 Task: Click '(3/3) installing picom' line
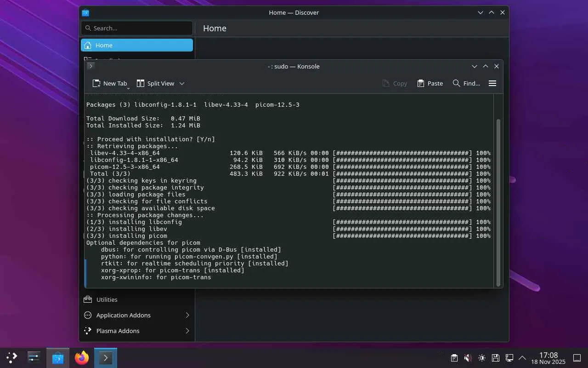(288, 236)
